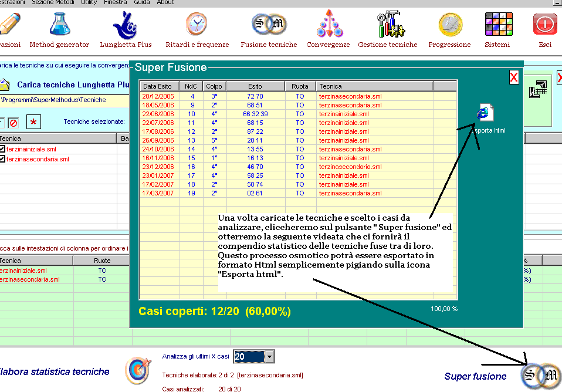
Task: Open the Utility menu
Action: (x=89, y=2)
